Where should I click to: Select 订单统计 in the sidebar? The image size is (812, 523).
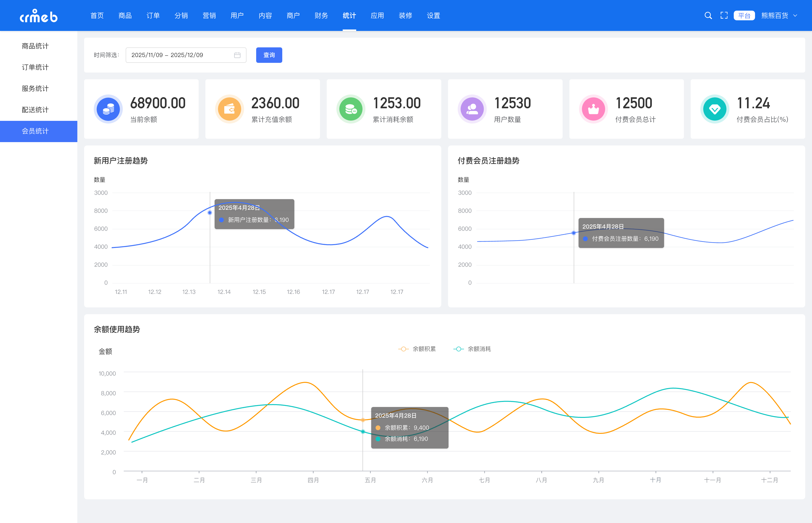pos(35,67)
